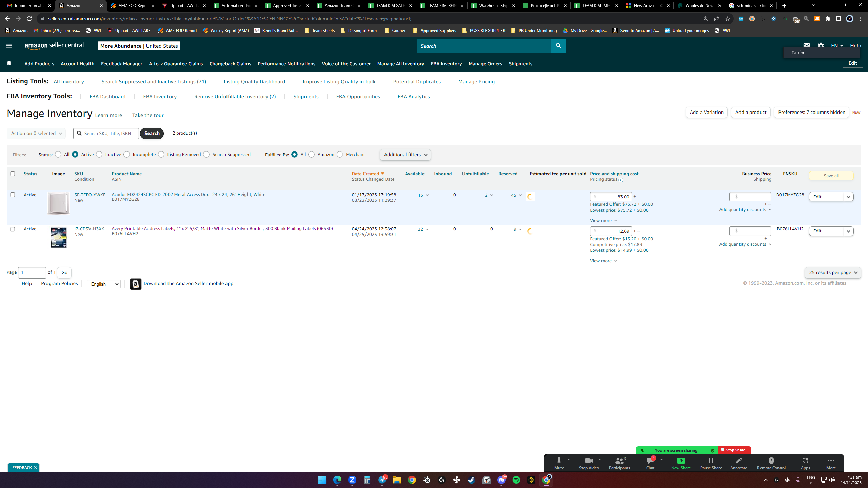Click the Zoom Mute microphone icon
The height and width of the screenshot is (488, 868).
(559, 463)
